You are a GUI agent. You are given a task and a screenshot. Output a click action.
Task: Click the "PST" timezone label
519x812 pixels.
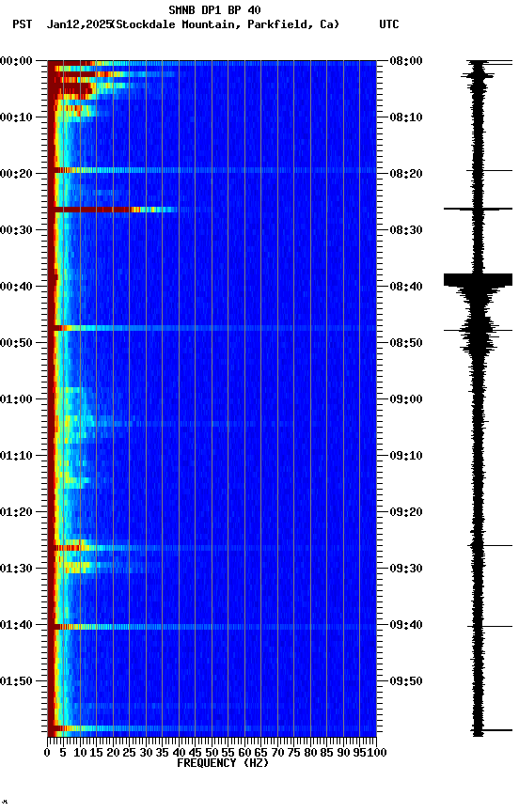pos(23,24)
